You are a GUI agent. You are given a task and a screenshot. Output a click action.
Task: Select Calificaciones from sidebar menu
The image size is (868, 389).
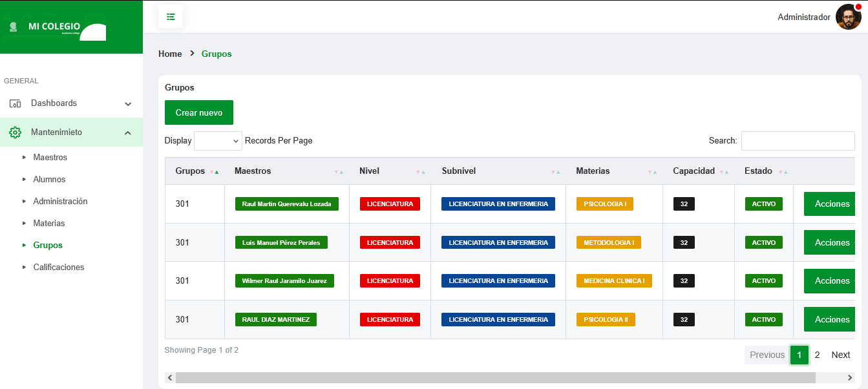pos(58,268)
